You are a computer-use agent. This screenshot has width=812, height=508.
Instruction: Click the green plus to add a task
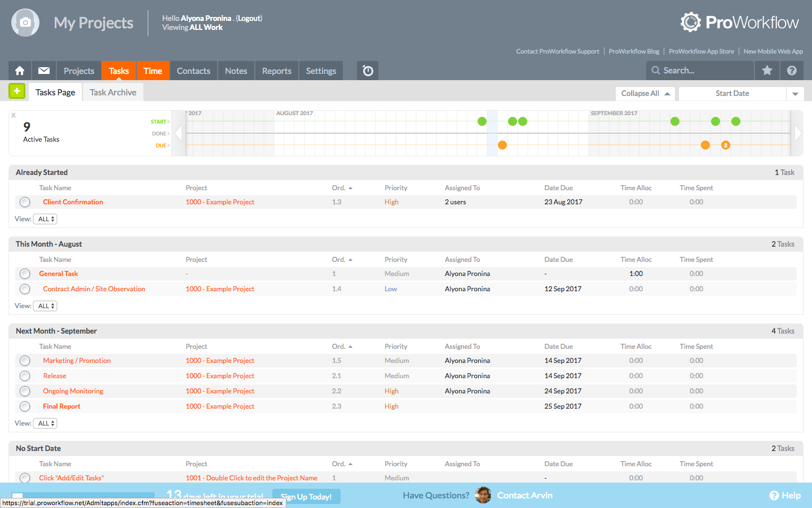[16, 91]
